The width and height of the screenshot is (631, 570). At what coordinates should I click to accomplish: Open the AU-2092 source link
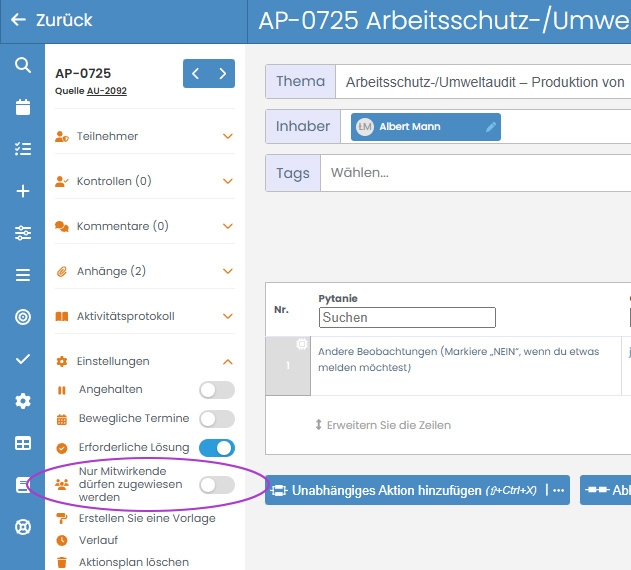click(106, 92)
